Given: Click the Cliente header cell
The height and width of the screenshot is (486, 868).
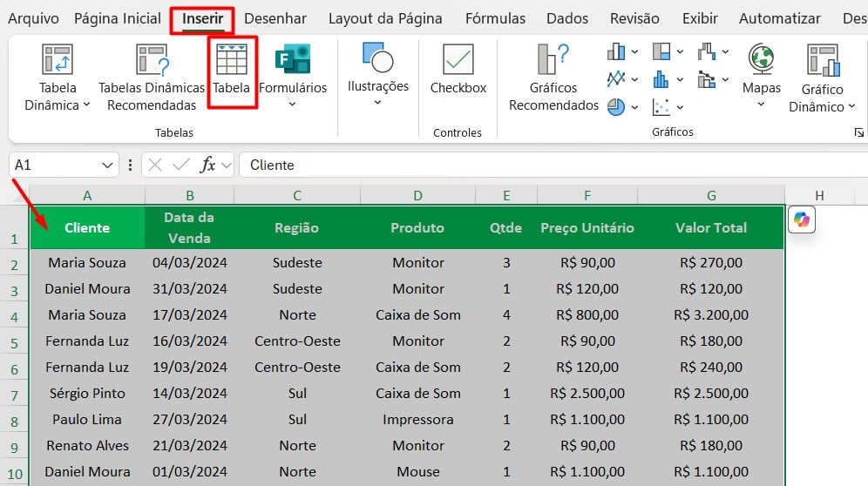Looking at the screenshot, I should tap(87, 227).
